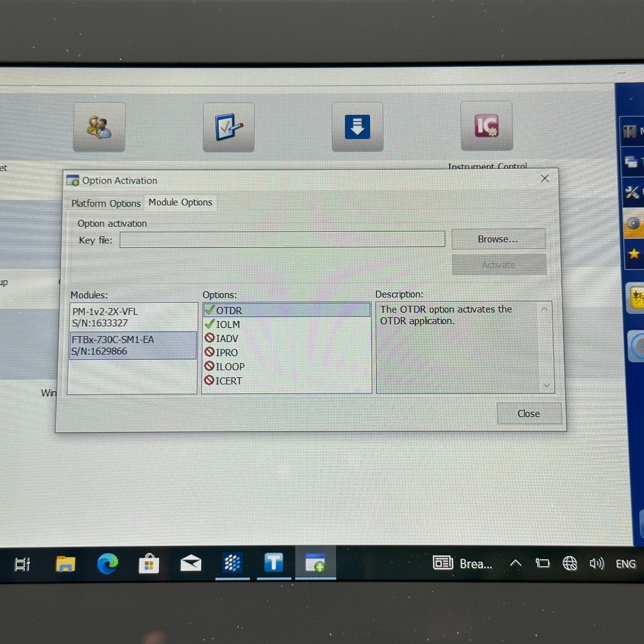This screenshot has height=644, width=644.
Task: Open Microsoft Store from the taskbar
Action: (149, 563)
